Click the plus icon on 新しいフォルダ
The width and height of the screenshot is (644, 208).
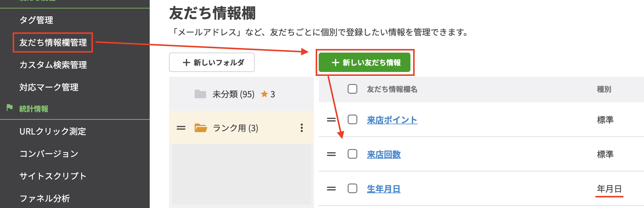tap(186, 62)
